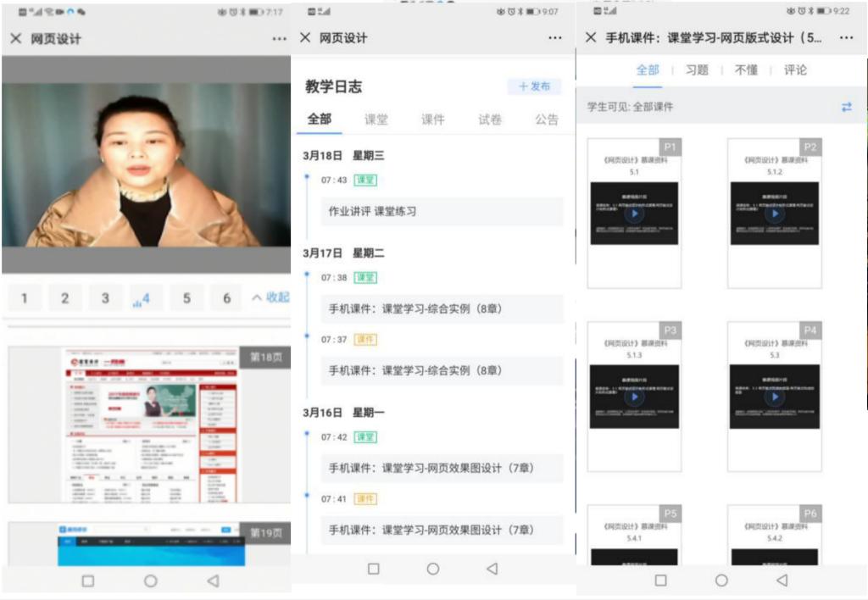This screenshot has height=600, width=868.
Task: Open the 不懂 tab
Action: [x=746, y=70]
